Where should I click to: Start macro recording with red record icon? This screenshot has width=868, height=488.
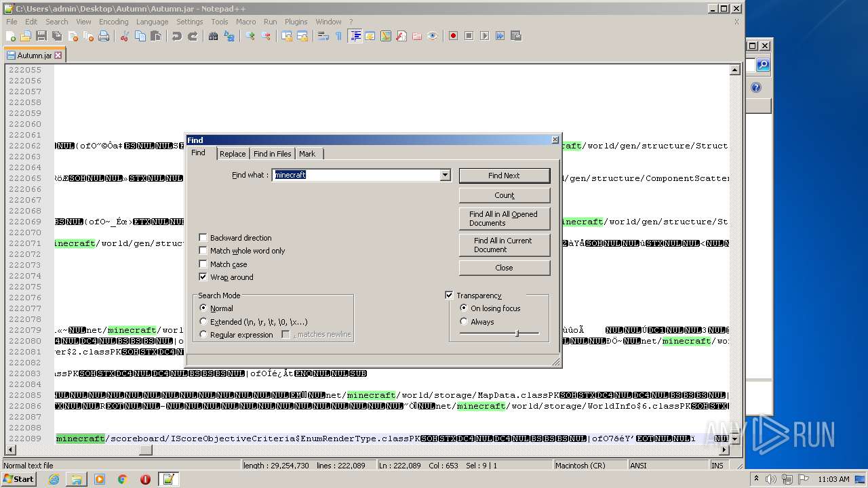pyautogui.click(x=454, y=36)
